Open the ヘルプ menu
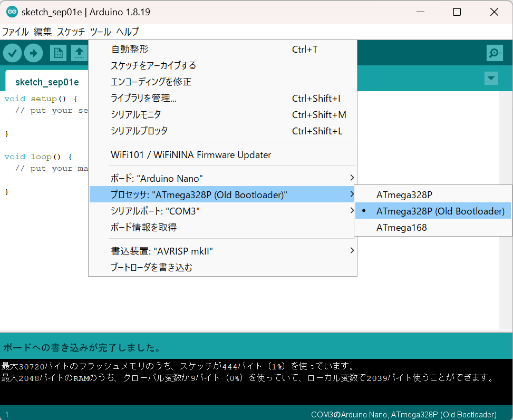 128,32
